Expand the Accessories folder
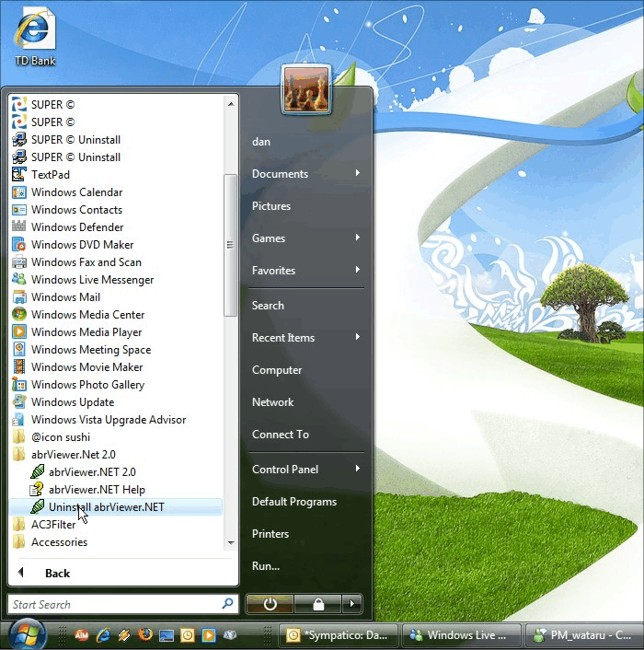 tap(59, 542)
